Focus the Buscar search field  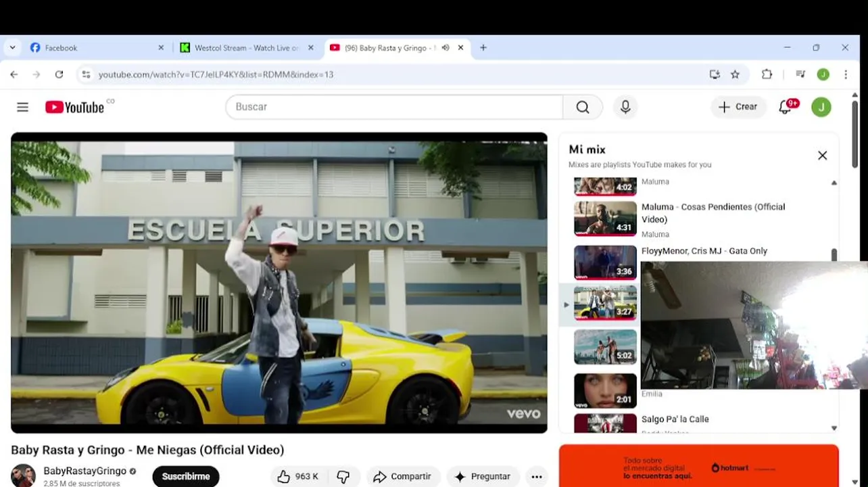coord(394,107)
